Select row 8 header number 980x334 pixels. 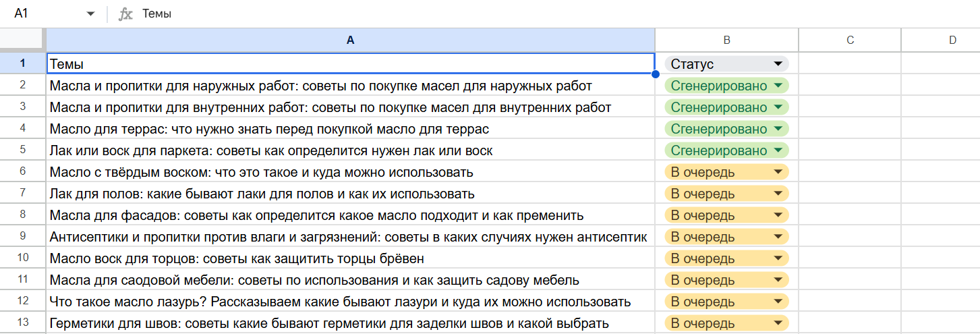pos(23,215)
